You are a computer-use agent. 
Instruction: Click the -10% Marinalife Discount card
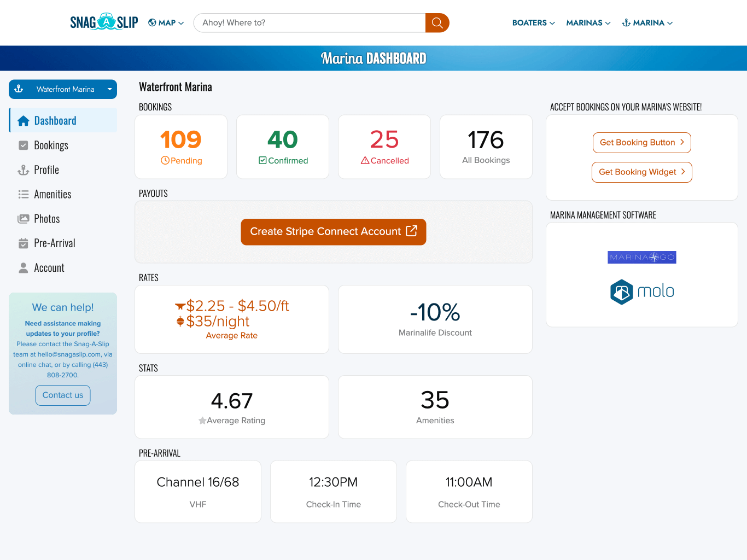[x=435, y=319]
